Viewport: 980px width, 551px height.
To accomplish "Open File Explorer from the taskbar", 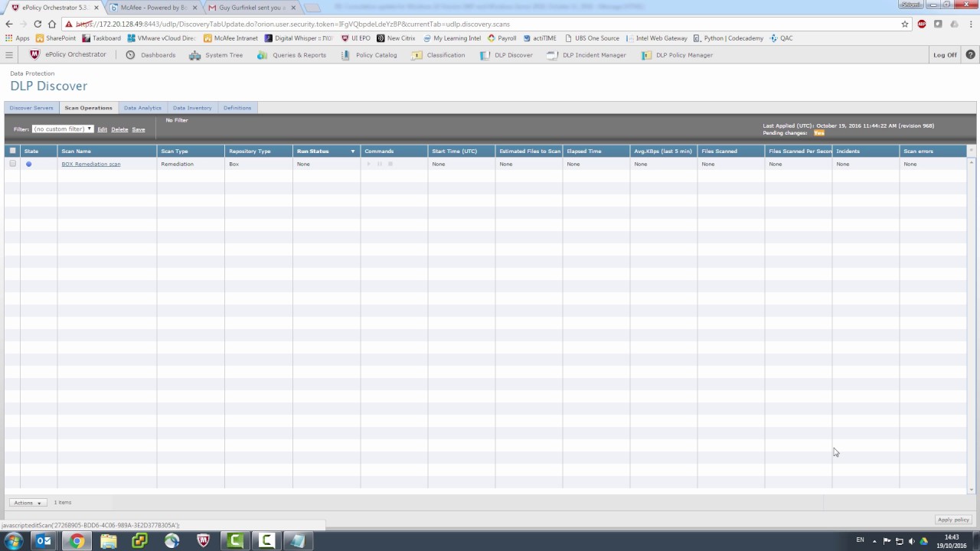I will [x=108, y=541].
